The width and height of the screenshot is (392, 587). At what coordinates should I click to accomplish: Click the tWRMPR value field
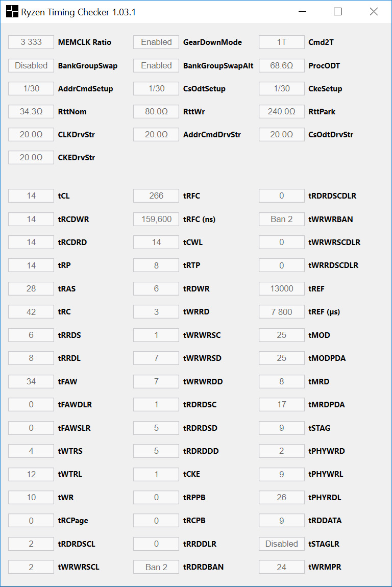(281, 567)
